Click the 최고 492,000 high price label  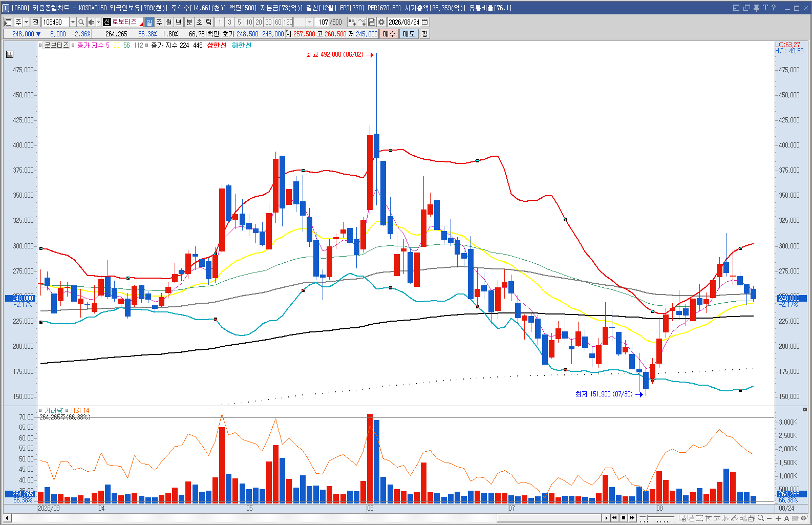click(x=335, y=54)
